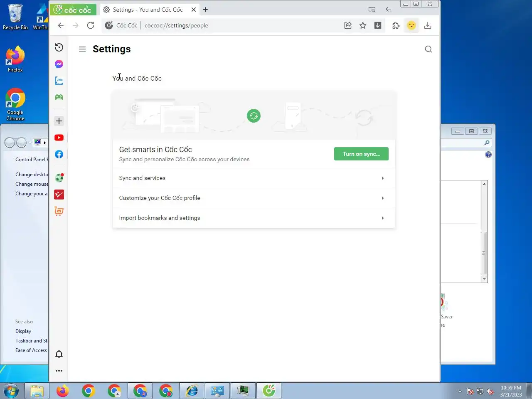Open the History sidebar icon
532x399 pixels.
(59, 47)
